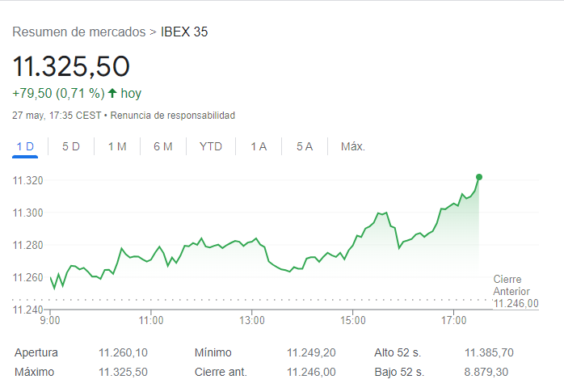Image resolution: width=564 pixels, height=392 pixels.
Task: Choose the Máx. time range
Action: (x=353, y=146)
